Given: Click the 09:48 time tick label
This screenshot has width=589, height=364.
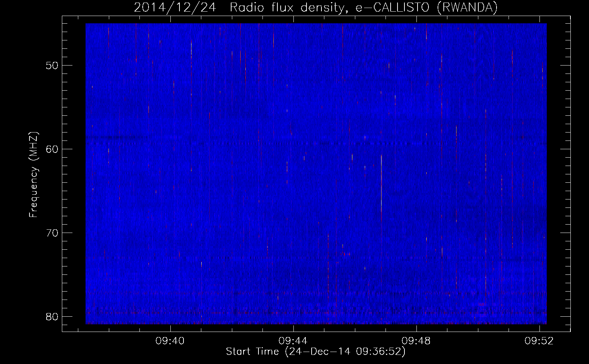Looking at the screenshot, I should point(416,341).
